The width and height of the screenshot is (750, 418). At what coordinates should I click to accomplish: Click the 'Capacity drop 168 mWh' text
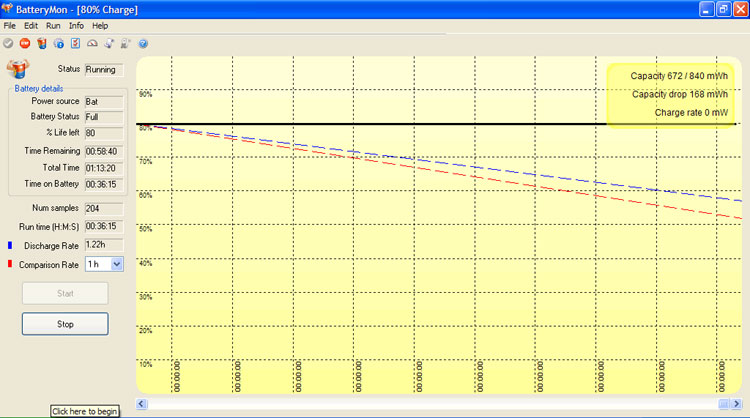pyautogui.click(x=680, y=94)
